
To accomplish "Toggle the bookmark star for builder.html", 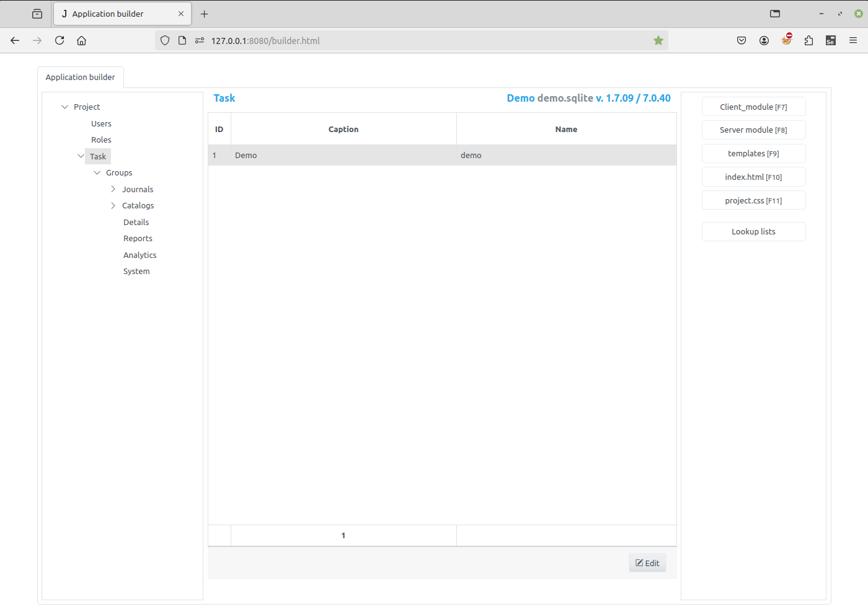I will (658, 40).
